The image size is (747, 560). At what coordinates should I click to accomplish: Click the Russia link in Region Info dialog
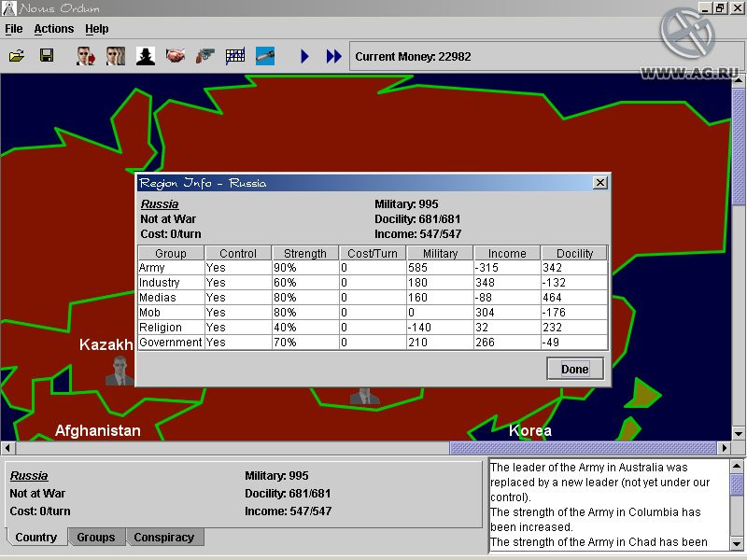coord(160,204)
